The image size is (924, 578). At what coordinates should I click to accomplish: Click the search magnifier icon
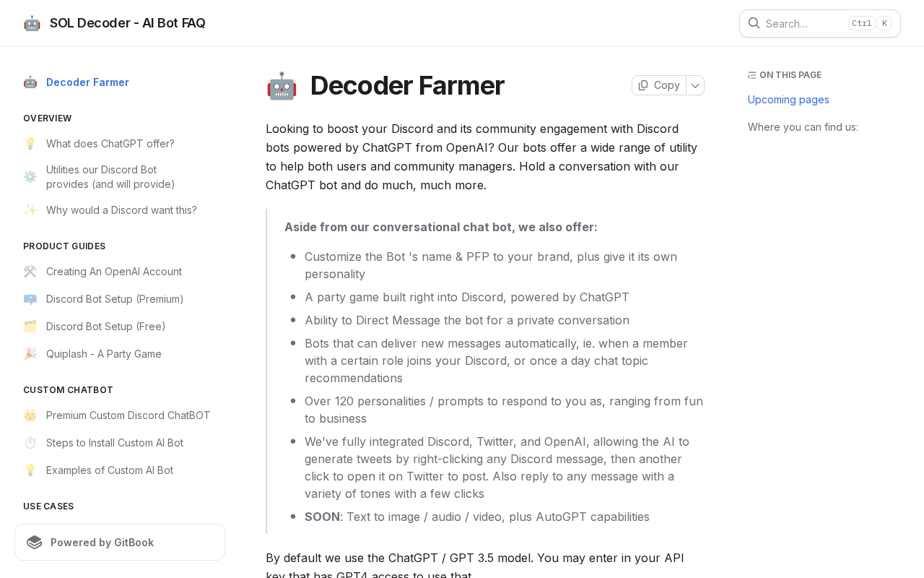click(x=754, y=23)
